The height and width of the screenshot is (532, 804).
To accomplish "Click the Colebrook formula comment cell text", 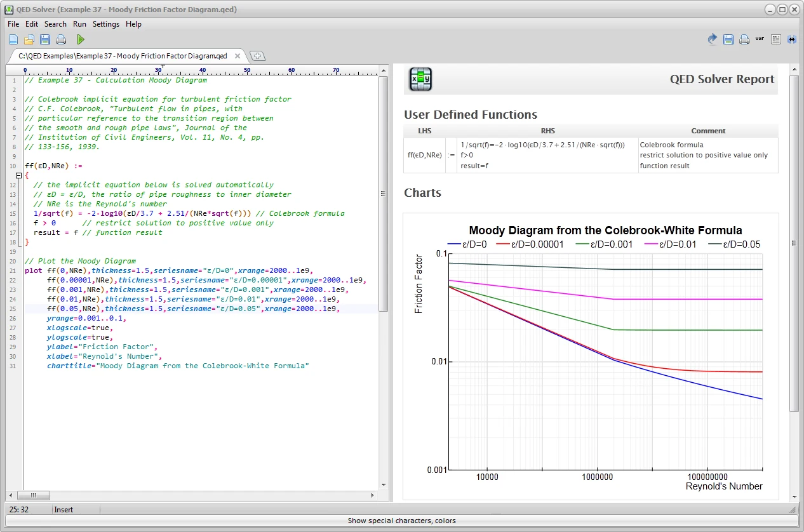I will [x=672, y=145].
